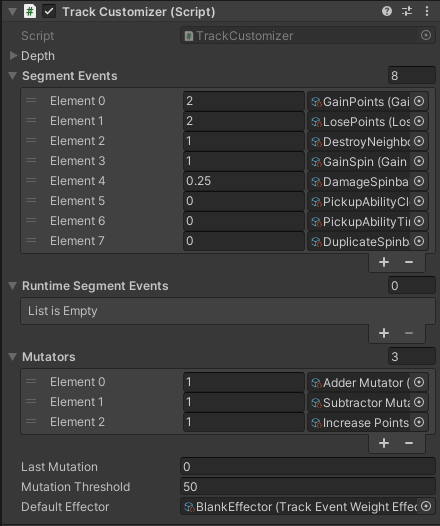Open the component help reference icon

coord(387,11)
